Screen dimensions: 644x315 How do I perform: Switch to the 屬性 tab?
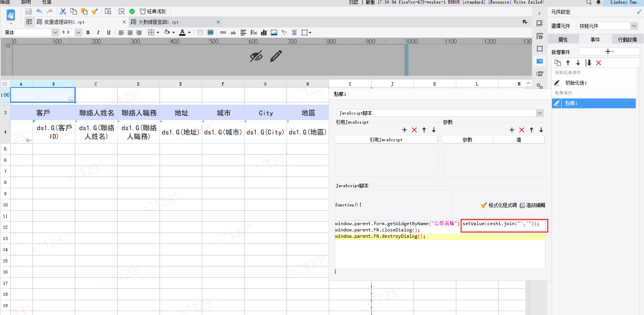pos(563,39)
